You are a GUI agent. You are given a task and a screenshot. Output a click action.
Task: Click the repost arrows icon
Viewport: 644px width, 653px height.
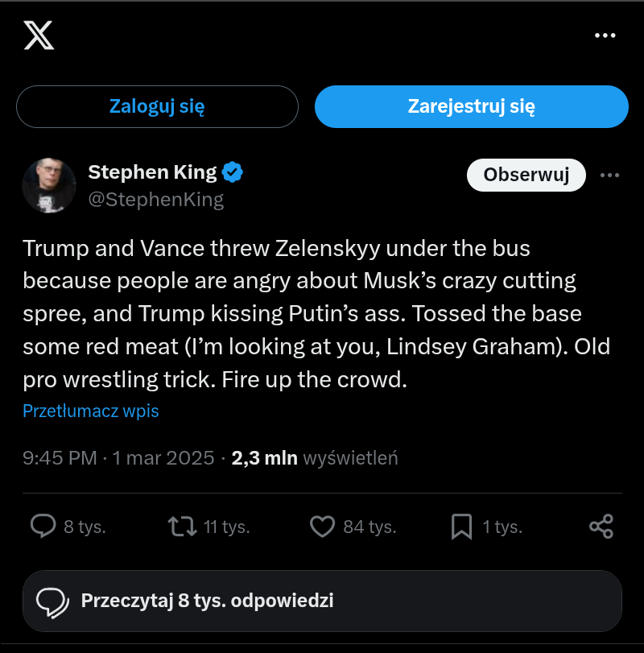(182, 527)
